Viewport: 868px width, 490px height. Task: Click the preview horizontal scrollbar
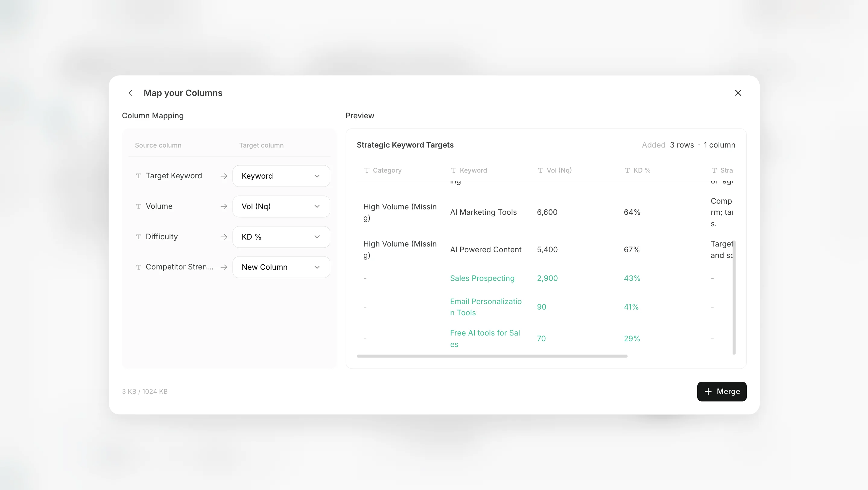pos(492,356)
